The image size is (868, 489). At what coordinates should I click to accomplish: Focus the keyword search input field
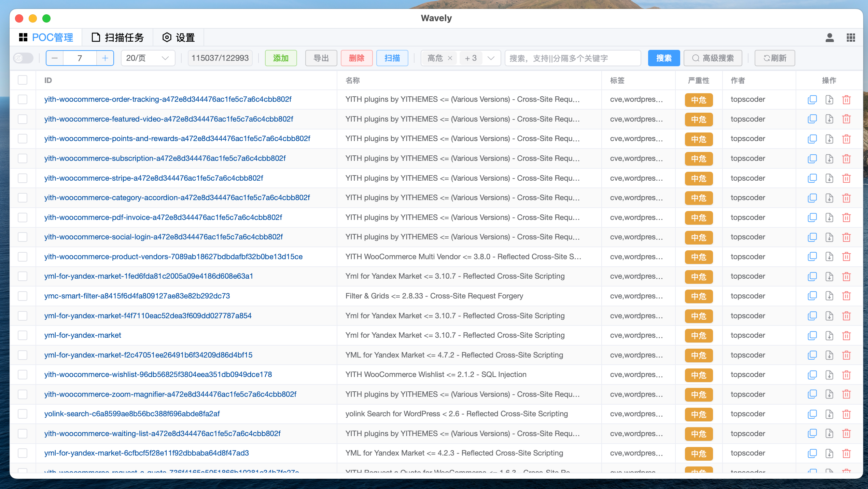click(x=573, y=58)
